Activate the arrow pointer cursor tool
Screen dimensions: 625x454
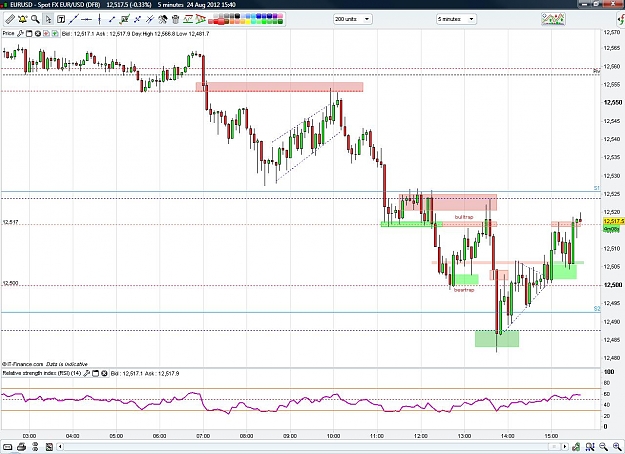[48, 19]
